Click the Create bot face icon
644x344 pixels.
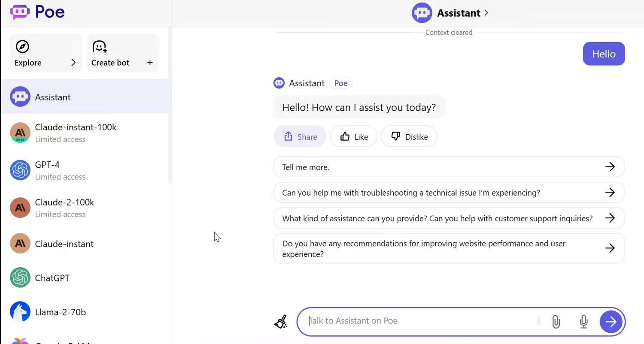point(100,46)
